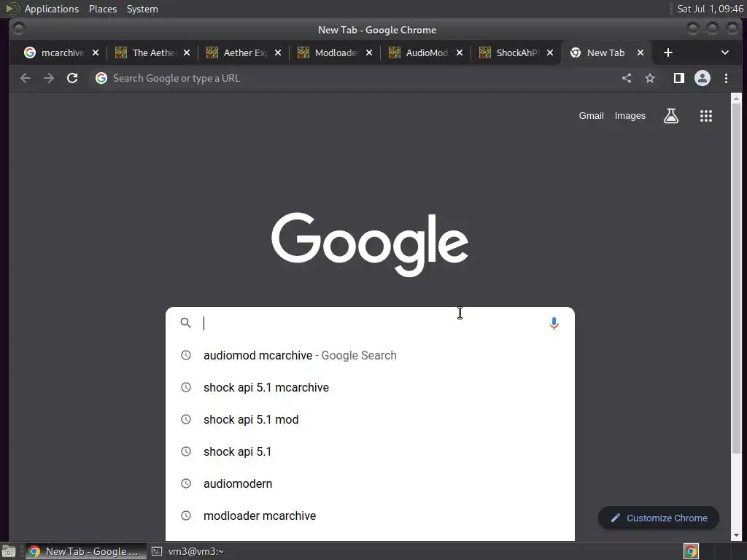Open the Applications menu
This screenshot has height=560, width=747.
click(x=52, y=9)
